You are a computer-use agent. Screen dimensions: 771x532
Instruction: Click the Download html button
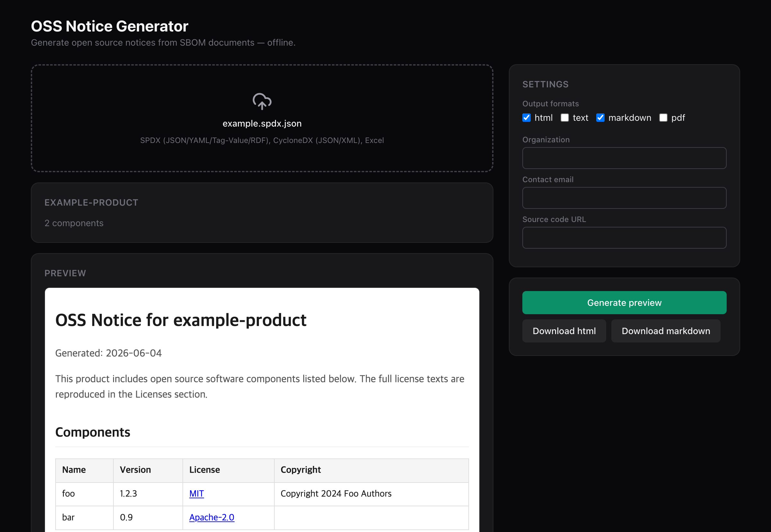(564, 331)
